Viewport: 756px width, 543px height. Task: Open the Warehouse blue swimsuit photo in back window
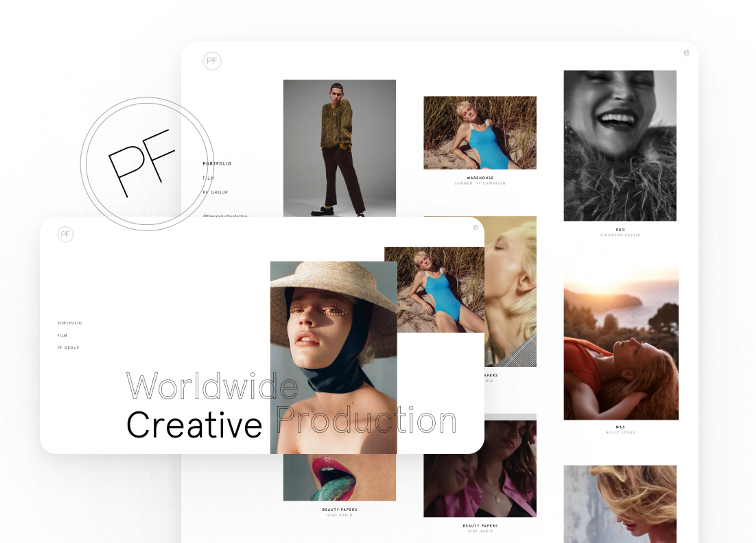[480, 133]
